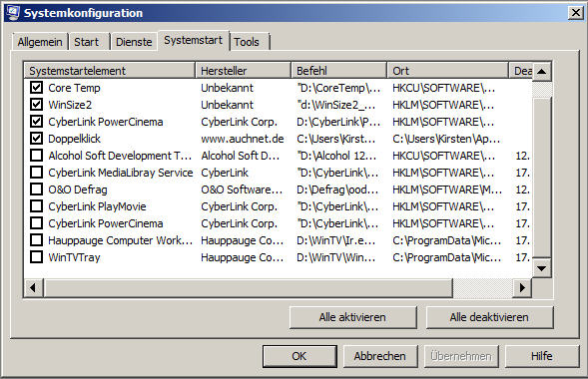
Task: Uncheck the WinSize2 checkbox
Action: [x=36, y=105]
